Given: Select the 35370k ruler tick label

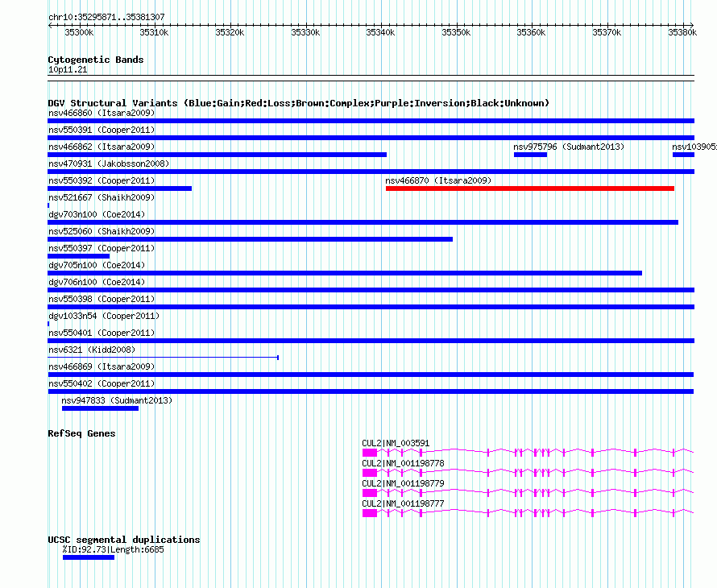Looking at the screenshot, I should [607, 32].
